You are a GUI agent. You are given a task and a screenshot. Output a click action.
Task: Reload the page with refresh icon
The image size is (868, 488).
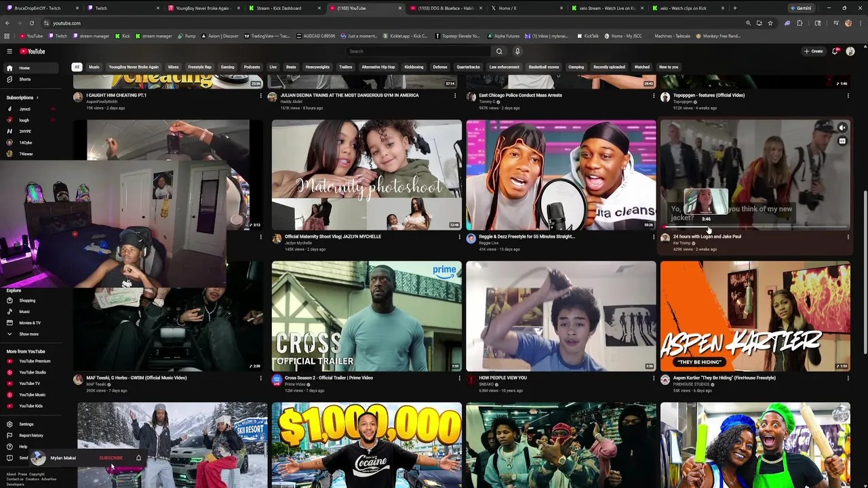[31, 23]
